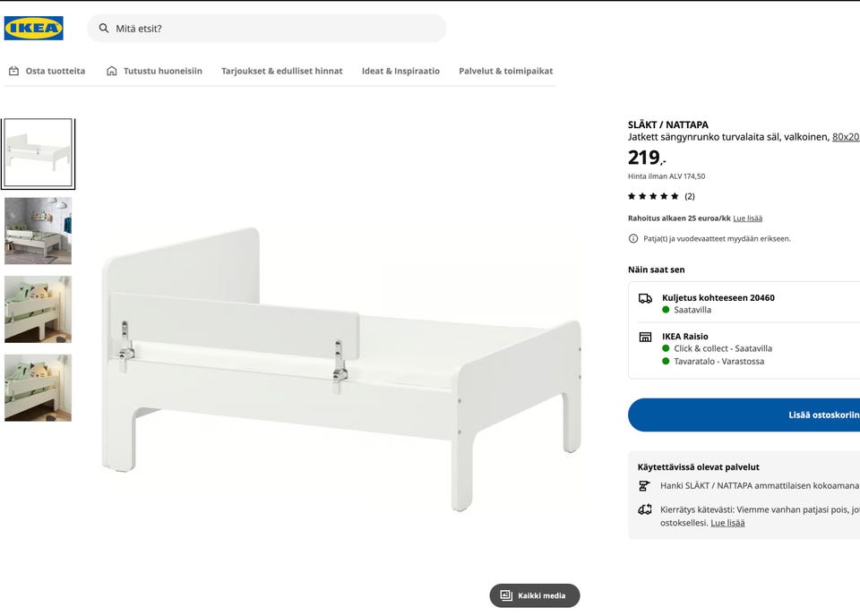Add product with Lisää ostoskoriin button
Screen dimensions: 860x616
click(806, 415)
